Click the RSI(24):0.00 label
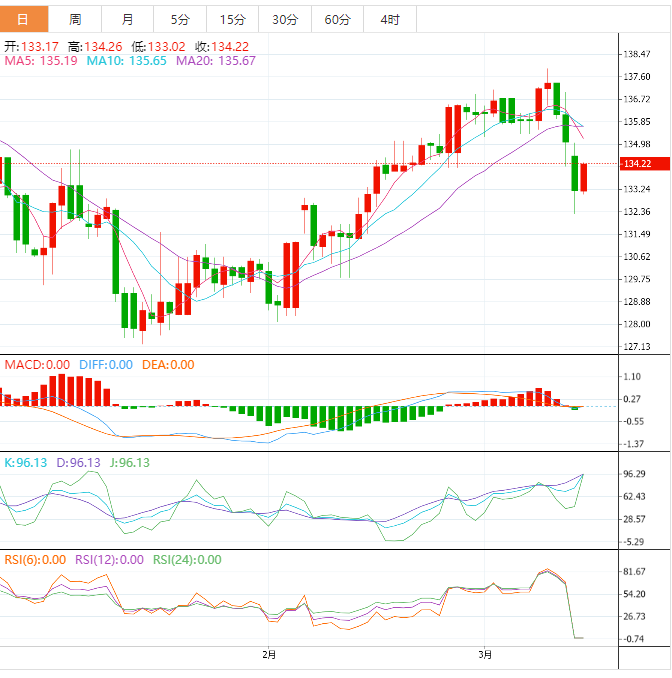This screenshot has height=678, width=672. pos(187,560)
